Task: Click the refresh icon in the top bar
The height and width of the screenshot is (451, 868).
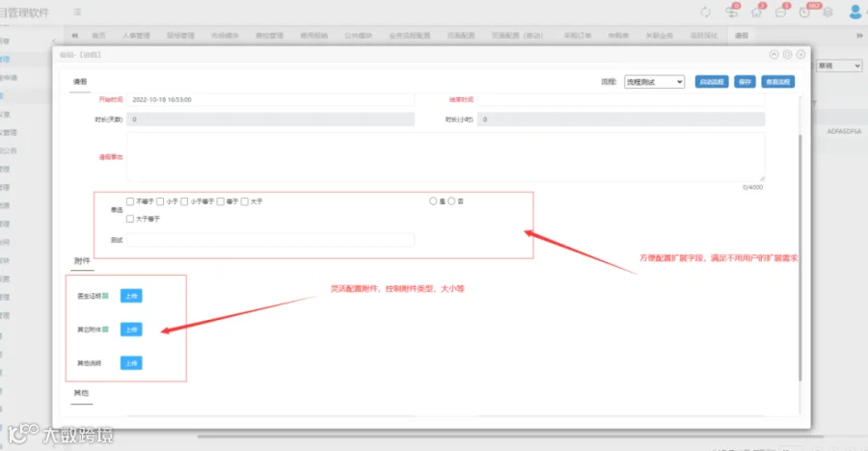Action: tap(705, 13)
